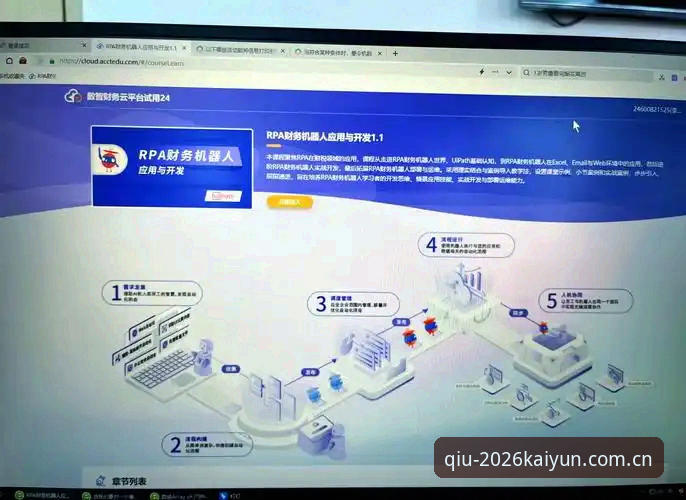This screenshot has width=686, height=500.
Task: Click the secure padlock icon in address bar
Action: tap(52, 61)
